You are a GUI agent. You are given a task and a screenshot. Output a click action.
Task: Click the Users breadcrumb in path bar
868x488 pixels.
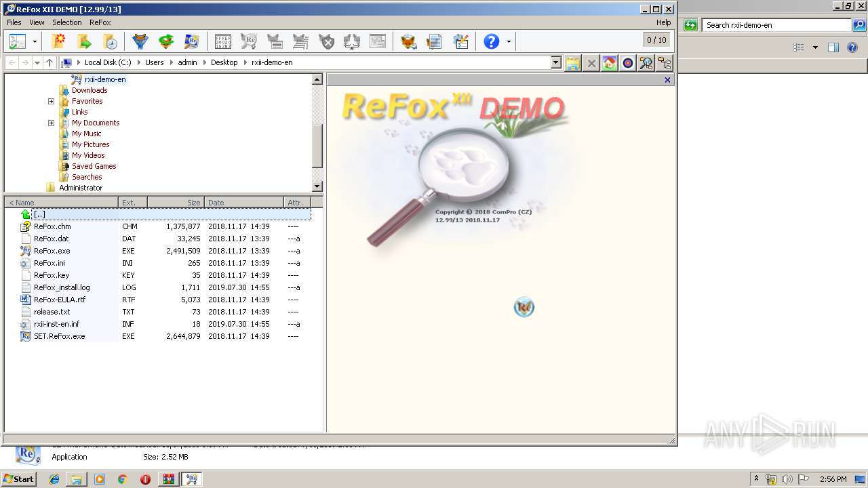click(155, 62)
